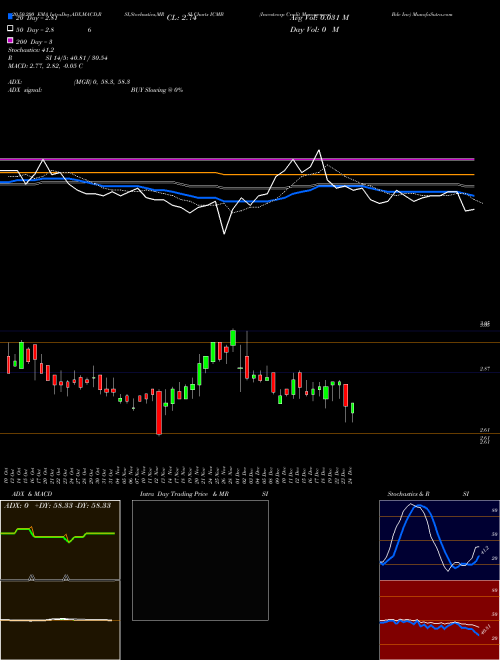Click the 'Stochastics & RSI' panel title
500x660 pixels.
[x=428, y=494]
